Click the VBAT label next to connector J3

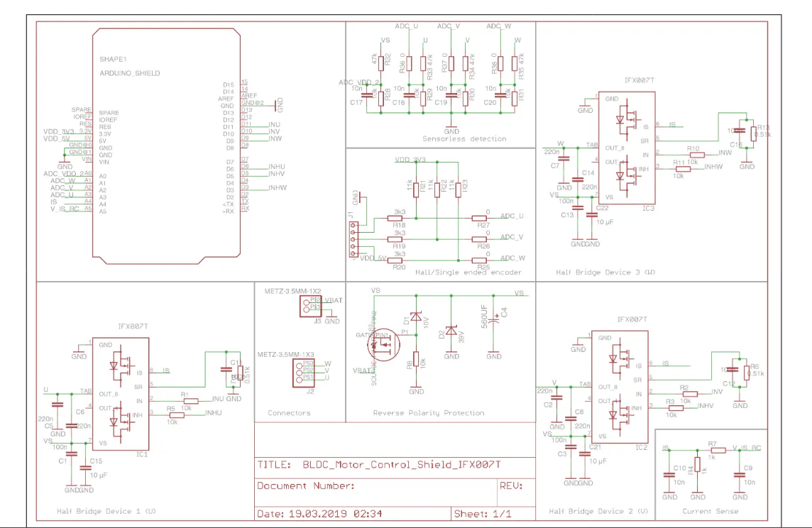pos(333,301)
